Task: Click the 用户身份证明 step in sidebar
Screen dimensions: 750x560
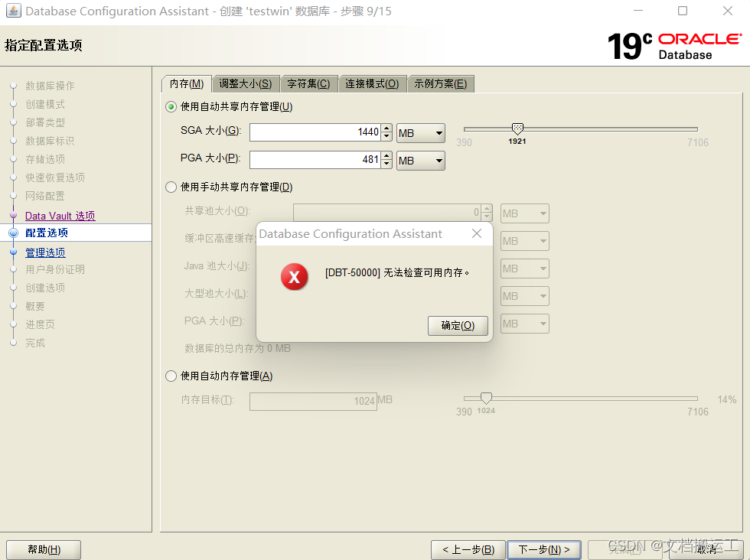Action: click(x=55, y=269)
